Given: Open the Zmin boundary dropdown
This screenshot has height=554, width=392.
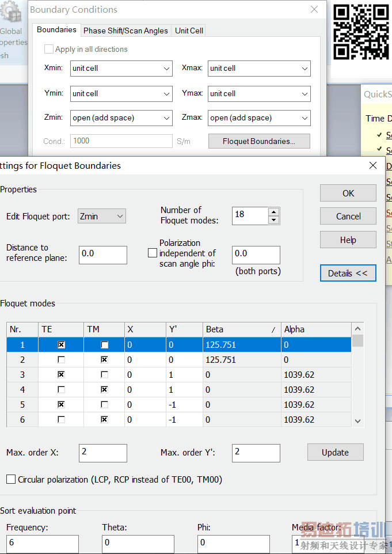Looking at the screenshot, I should coord(121,118).
